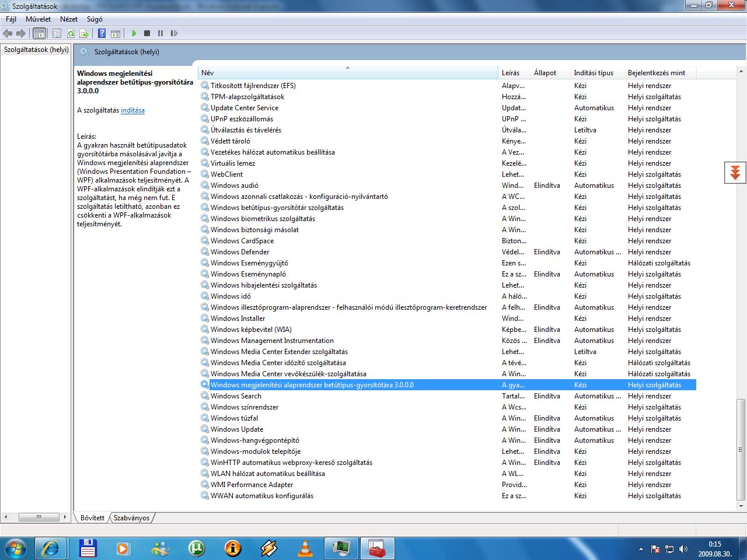Screen dimensions: 747x560
Task: Select Szolgáltatások (helyi) in the left tree
Action: [x=36, y=50]
